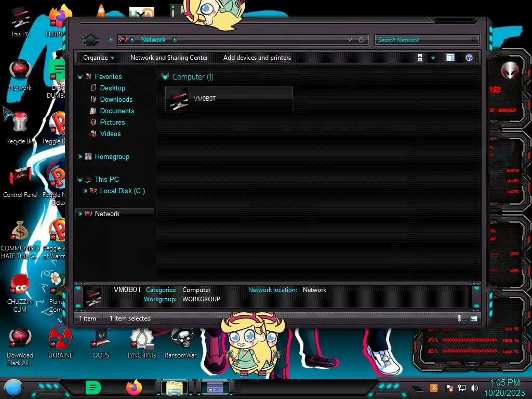Click the Alienware head gadget icon
This screenshot has height=399, width=532.
click(x=510, y=70)
